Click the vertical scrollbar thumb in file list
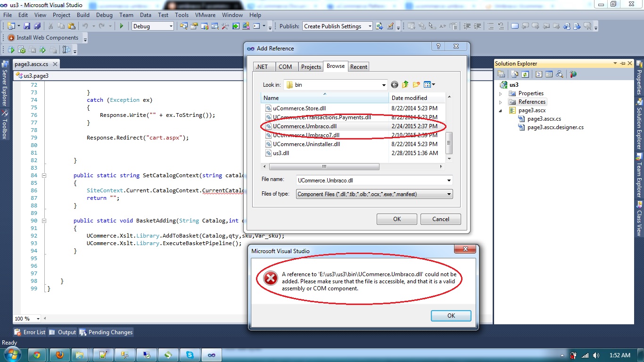Screen dimensions: 644x362 click(x=449, y=143)
